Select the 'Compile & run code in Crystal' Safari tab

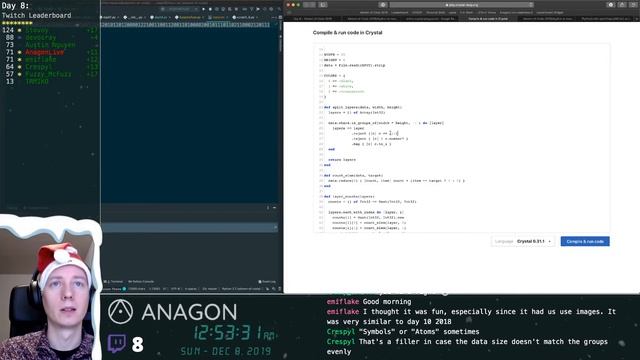(x=488, y=19)
